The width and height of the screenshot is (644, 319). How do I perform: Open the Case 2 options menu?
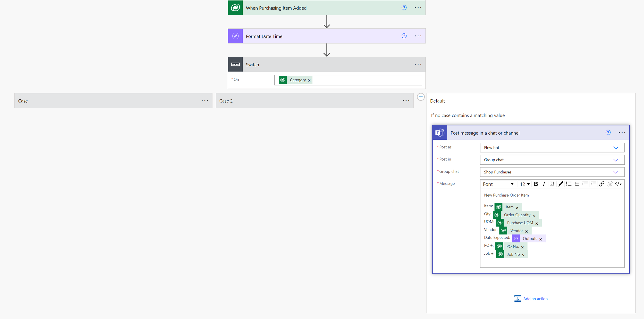(406, 101)
